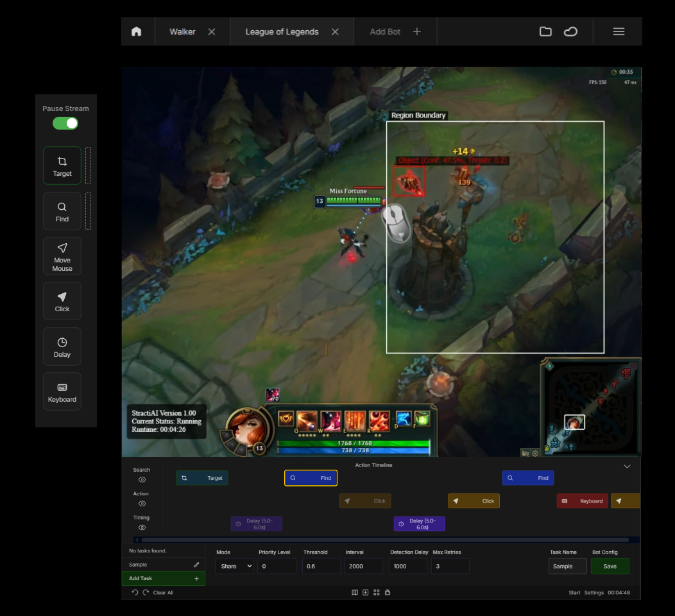Click the undo arrow icon

135,592
